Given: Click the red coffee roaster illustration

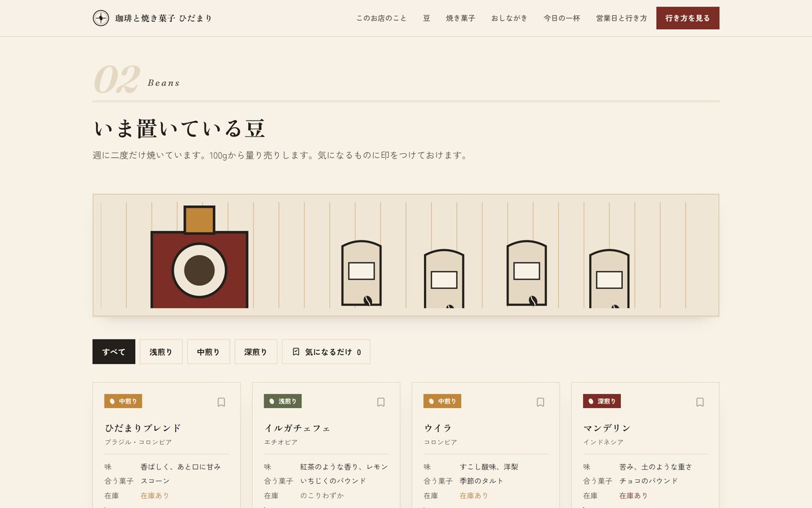Looking at the screenshot, I should pyautogui.click(x=199, y=257).
